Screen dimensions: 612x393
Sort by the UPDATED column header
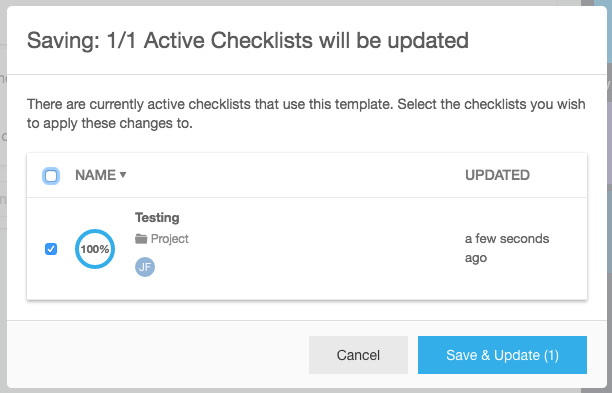point(497,175)
